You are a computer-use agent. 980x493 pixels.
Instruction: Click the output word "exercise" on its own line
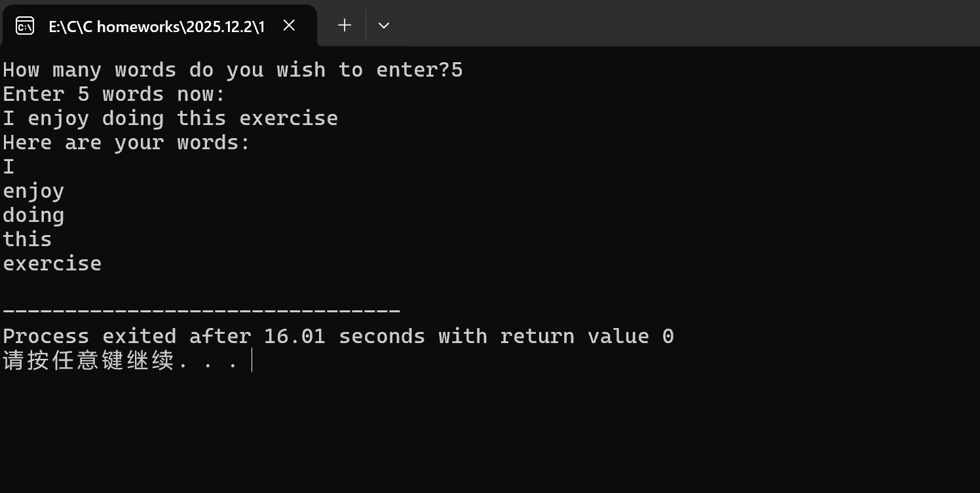(52, 264)
